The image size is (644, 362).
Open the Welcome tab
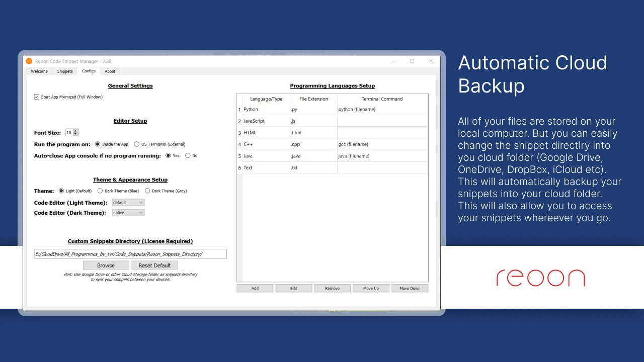39,71
